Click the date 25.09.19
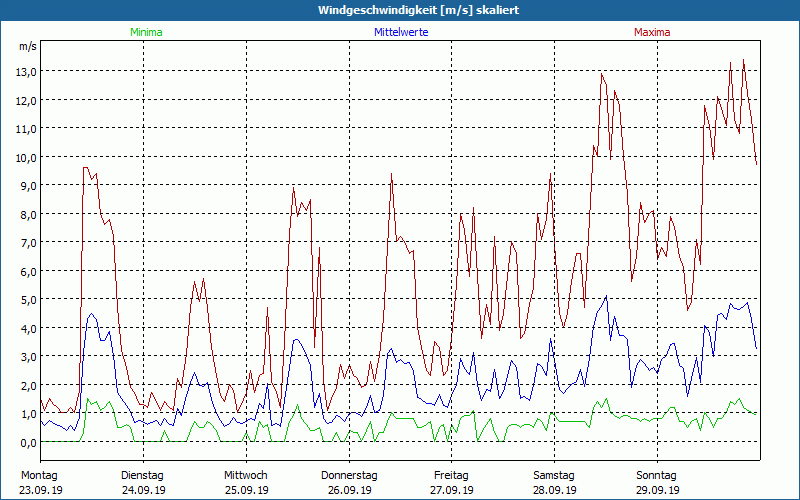Viewport: 800px width, 500px height. coord(246,490)
